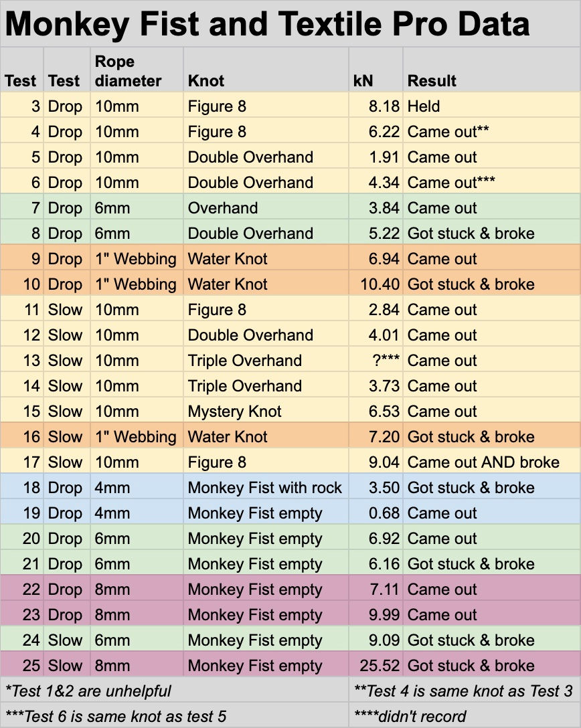This screenshot has width=581, height=728.
Task: Click the 'kN' column header
Action: point(376,70)
